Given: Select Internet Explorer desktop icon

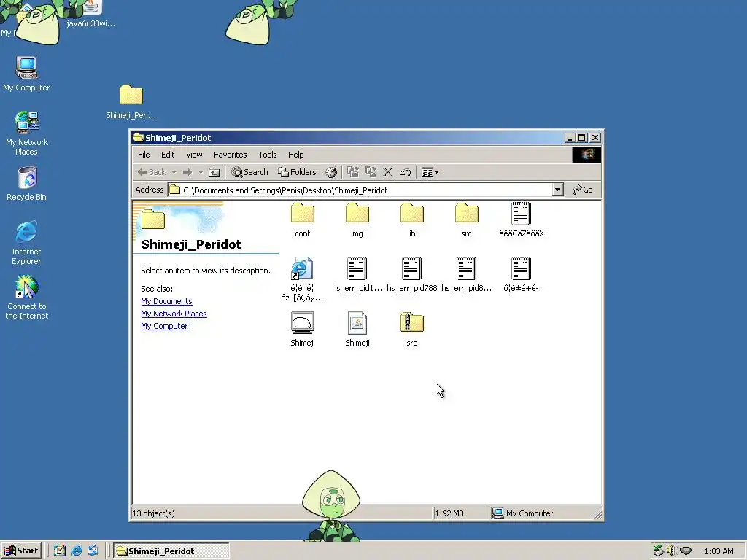Looking at the screenshot, I should coord(26,242).
